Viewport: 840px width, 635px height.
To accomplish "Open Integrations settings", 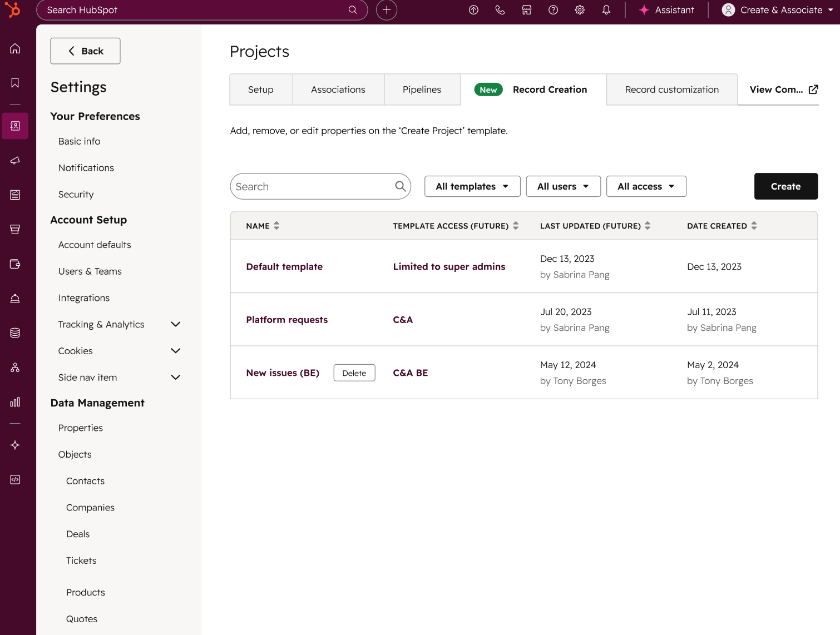I will pos(84,298).
